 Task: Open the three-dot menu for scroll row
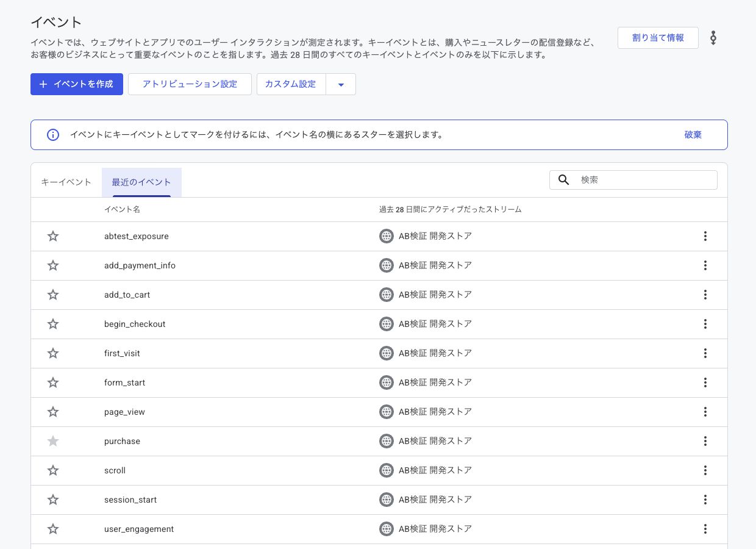705,470
